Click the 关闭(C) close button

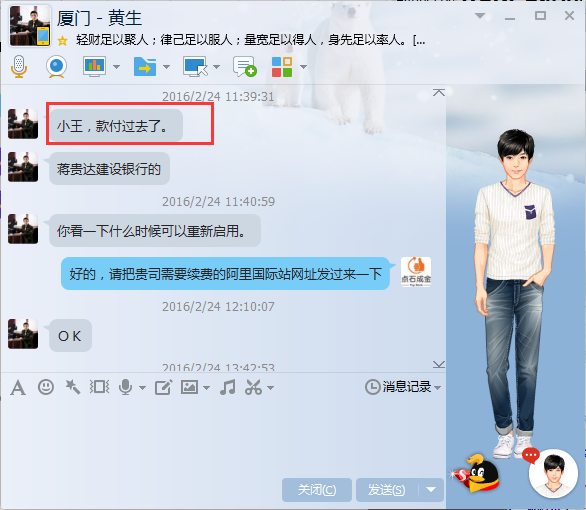[317, 489]
